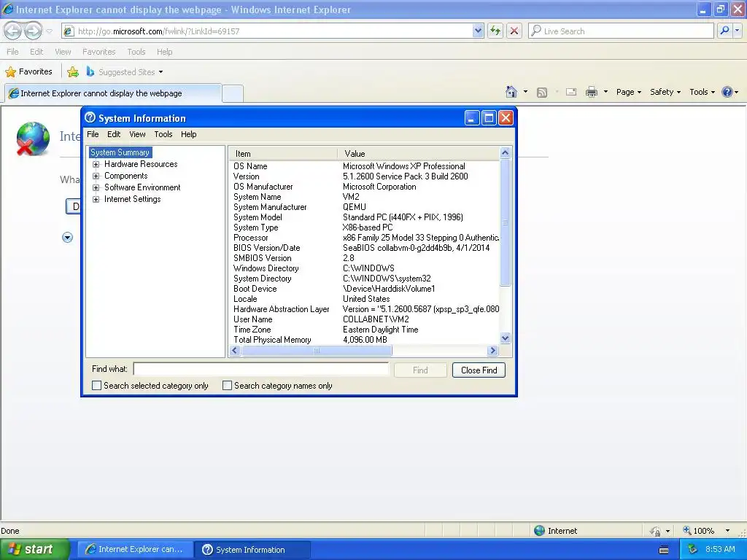This screenshot has height=560, width=747.
Task: Click vertical scrollbar down arrow in details
Action: [505, 338]
